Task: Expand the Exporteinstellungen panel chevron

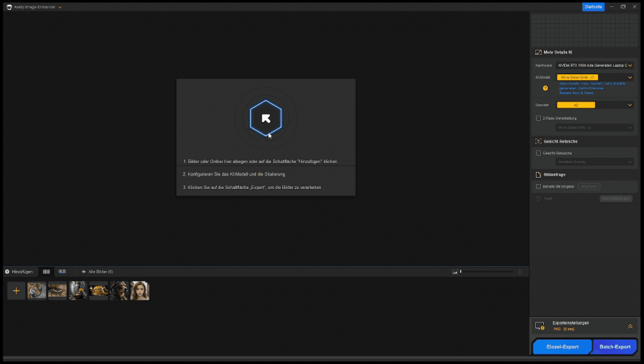Action: (x=630, y=326)
